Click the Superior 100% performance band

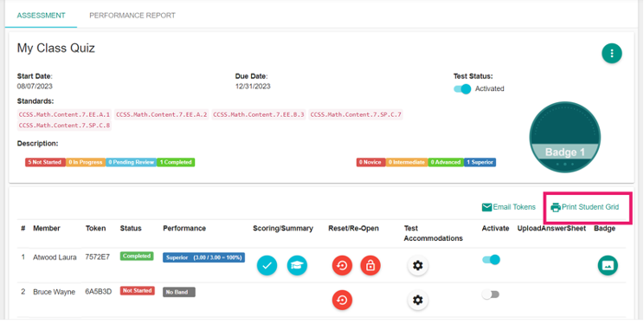click(203, 258)
